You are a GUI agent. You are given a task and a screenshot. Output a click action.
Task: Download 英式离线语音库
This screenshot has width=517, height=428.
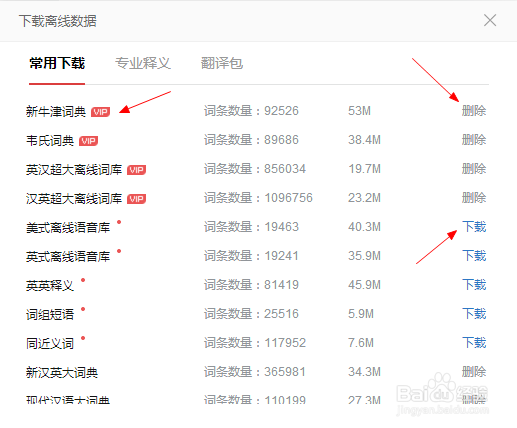click(474, 256)
